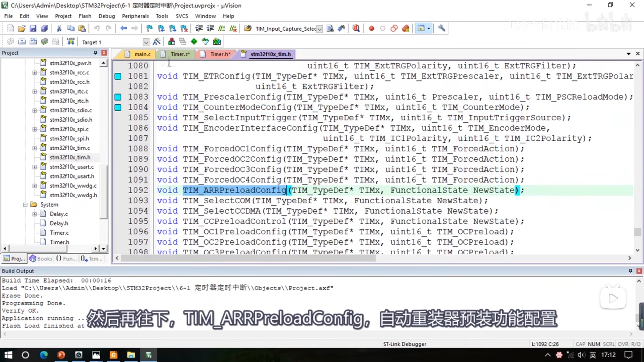Collapse the System folder in project tree
Viewport: 644px width, 362px height.
click(25, 205)
